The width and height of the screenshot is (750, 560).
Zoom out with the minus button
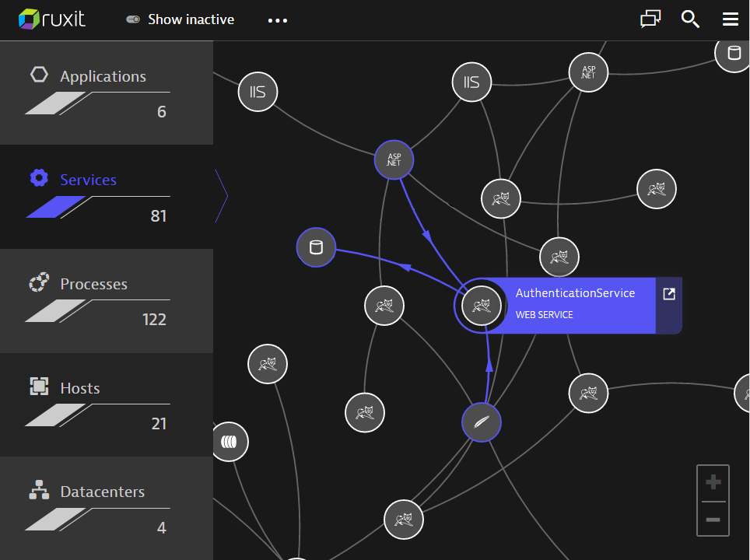(713, 520)
